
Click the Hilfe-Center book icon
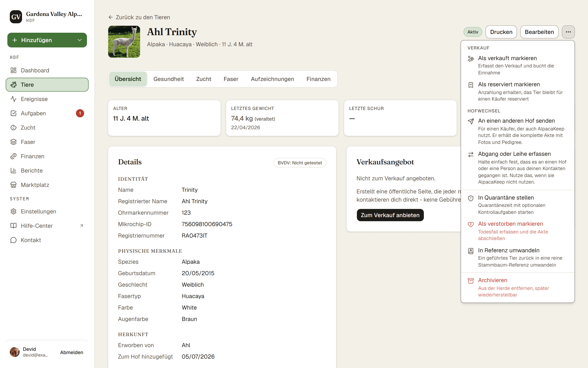[13, 226]
